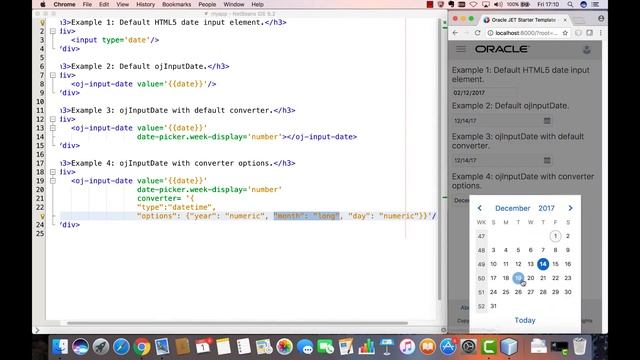Click Chrome's back arrow

pyautogui.click(x=456, y=33)
